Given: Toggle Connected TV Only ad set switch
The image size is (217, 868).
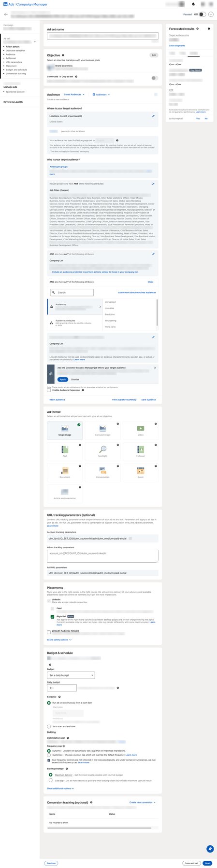Looking at the screenshot, I should coord(154,78).
